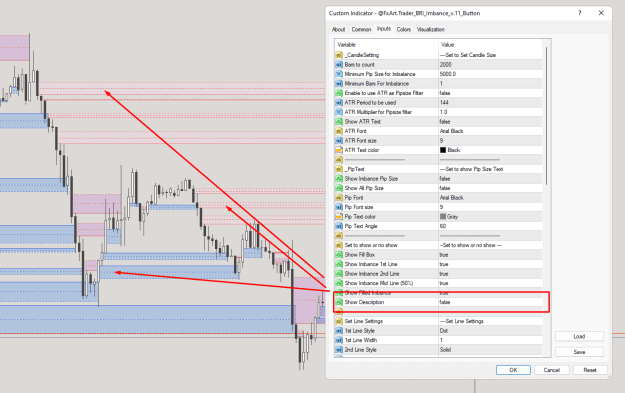
Task: Click the ATR Multiplier value 1.0
Action: (x=443, y=112)
